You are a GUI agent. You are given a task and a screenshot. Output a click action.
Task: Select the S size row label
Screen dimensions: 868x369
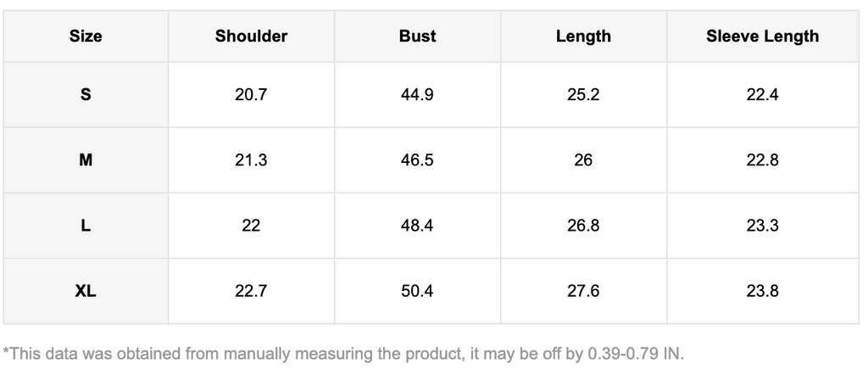pyautogui.click(x=86, y=94)
